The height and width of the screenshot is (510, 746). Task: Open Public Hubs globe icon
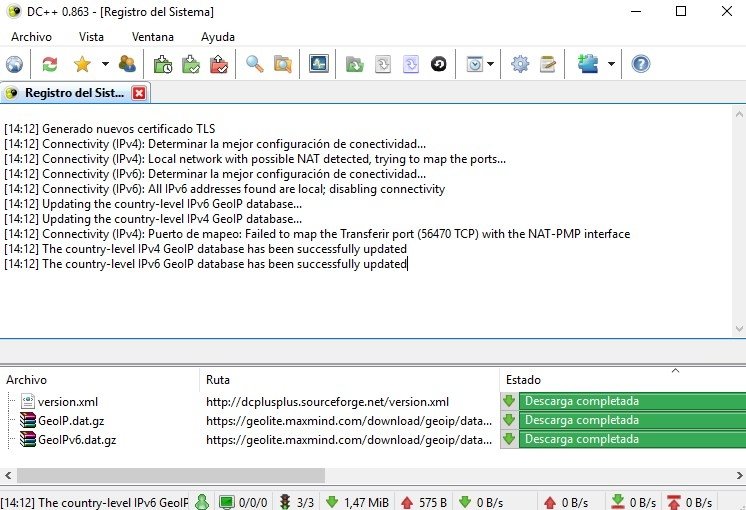pyautogui.click(x=14, y=64)
